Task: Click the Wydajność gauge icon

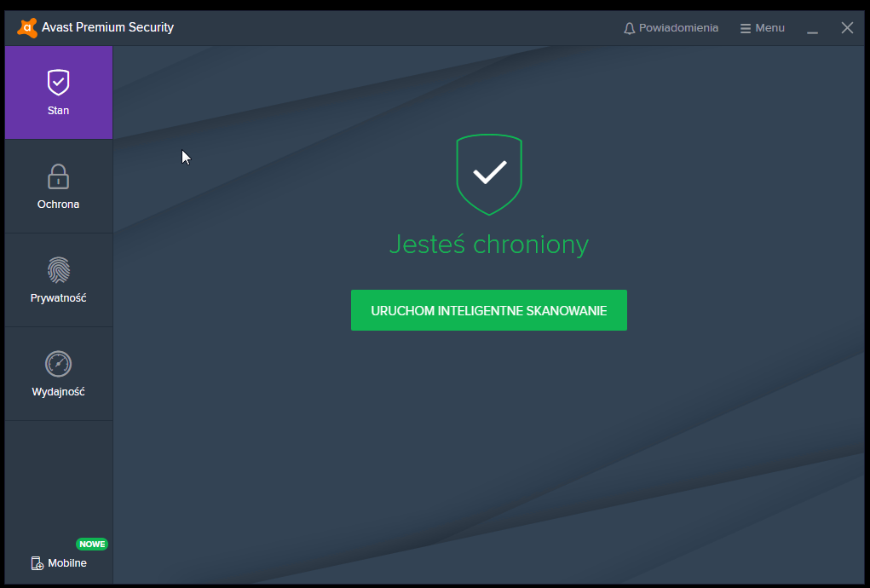Action: (x=58, y=364)
